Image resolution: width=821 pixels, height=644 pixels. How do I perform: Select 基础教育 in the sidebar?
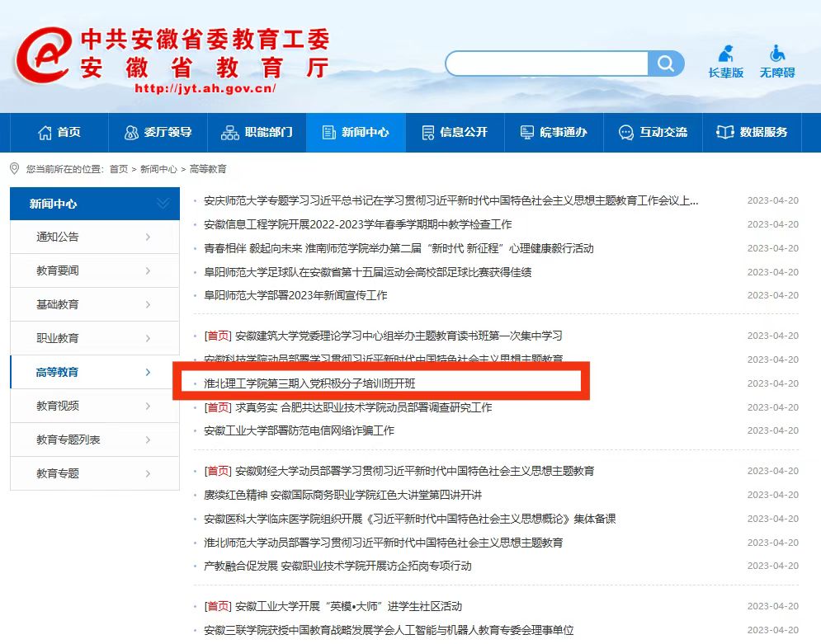coord(58,305)
